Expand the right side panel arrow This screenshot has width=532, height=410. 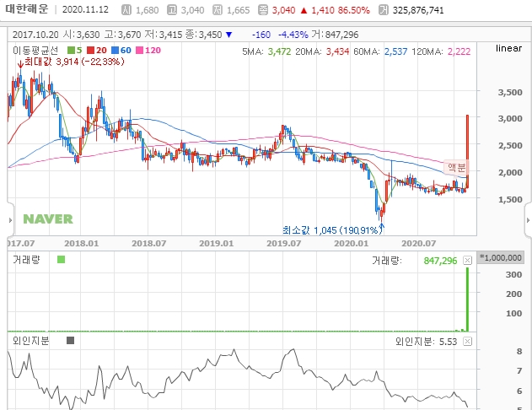coord(528,220)
